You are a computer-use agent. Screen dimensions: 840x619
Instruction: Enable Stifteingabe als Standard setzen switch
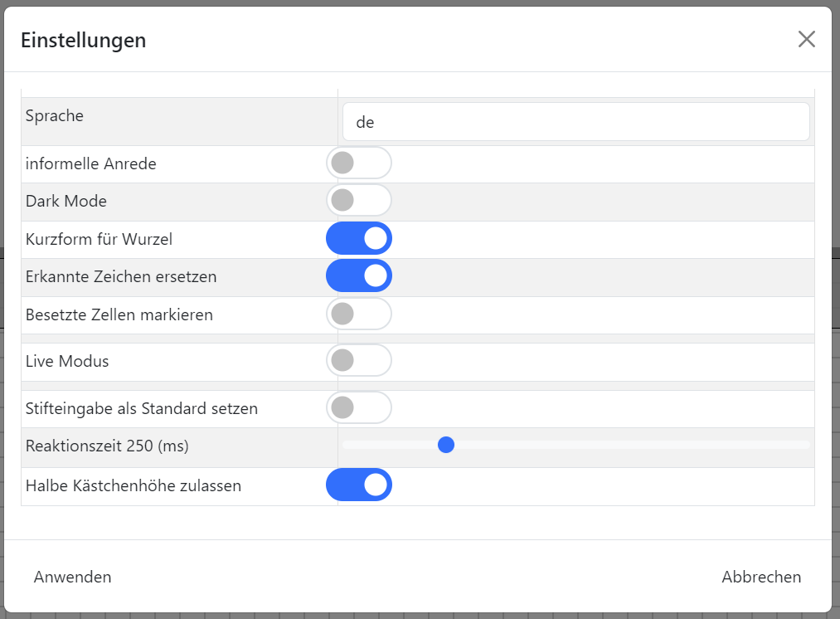358,408
